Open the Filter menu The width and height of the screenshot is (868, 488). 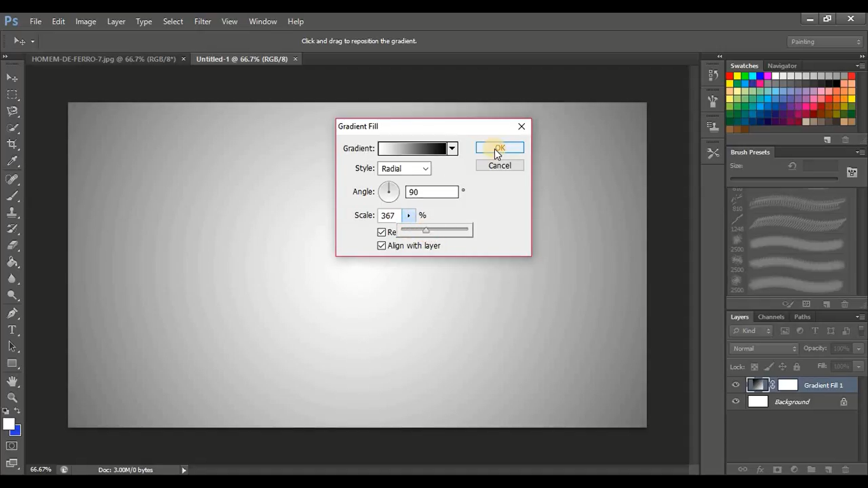[x=202, y=21]
